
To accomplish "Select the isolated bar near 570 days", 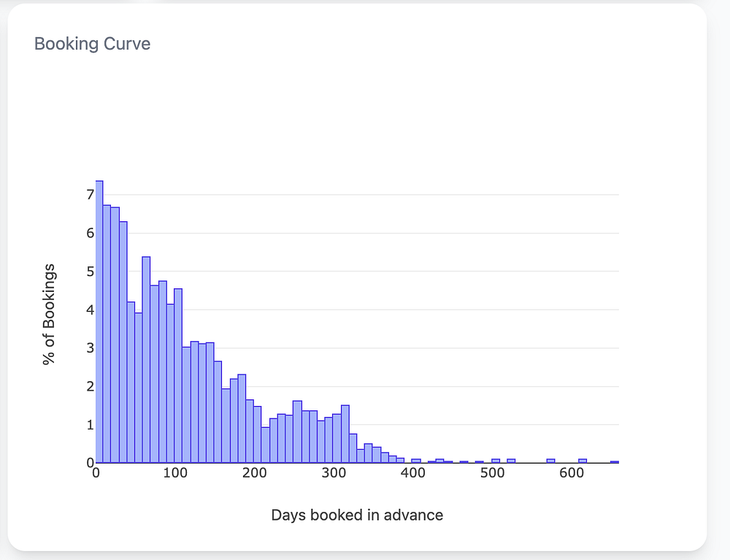I will [551, 461].
